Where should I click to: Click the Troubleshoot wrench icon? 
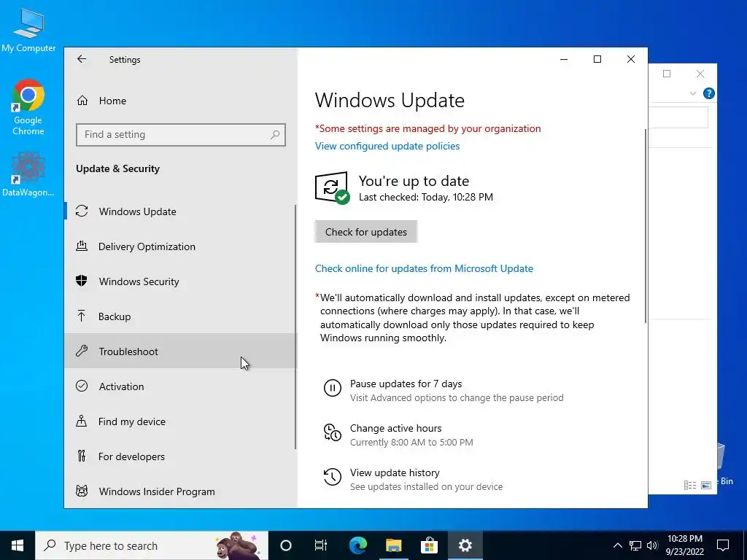82,351
